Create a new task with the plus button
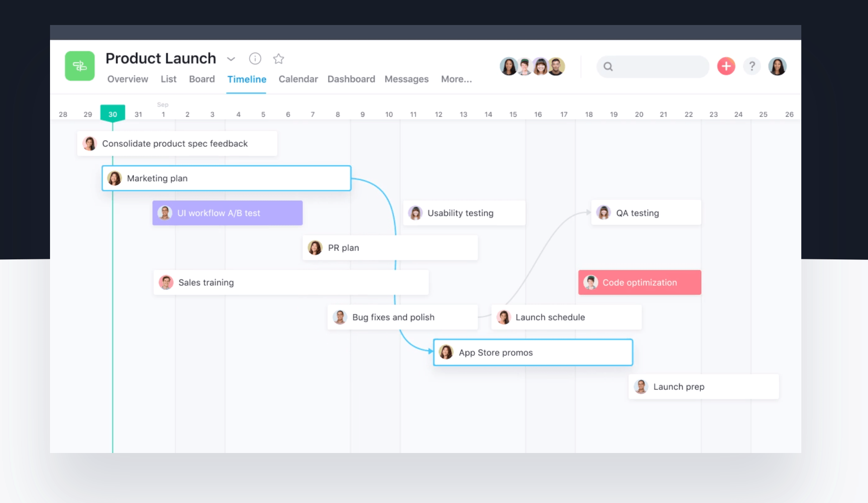 [726, 66]
